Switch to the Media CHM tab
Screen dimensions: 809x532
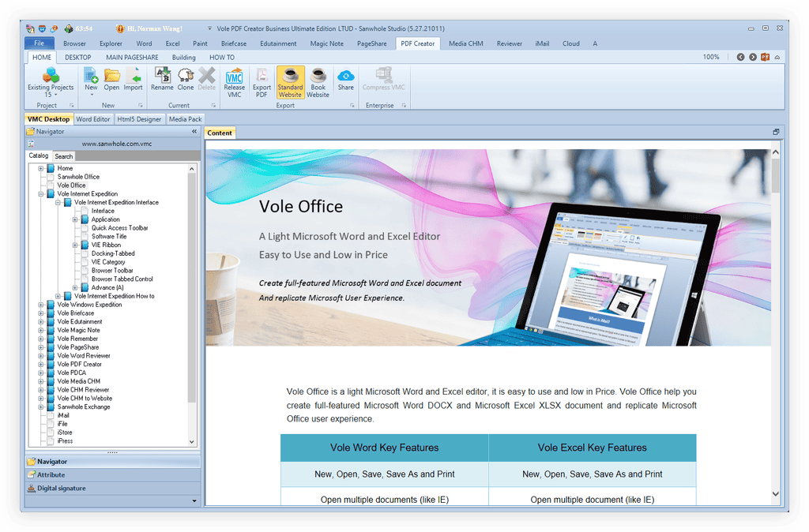point(466,44)
